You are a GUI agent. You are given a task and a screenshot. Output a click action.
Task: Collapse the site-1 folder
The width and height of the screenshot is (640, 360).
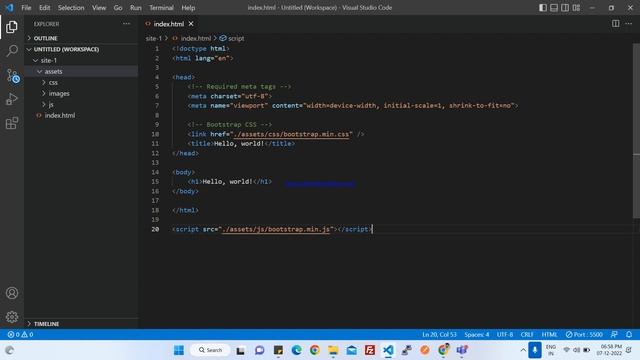82,60
